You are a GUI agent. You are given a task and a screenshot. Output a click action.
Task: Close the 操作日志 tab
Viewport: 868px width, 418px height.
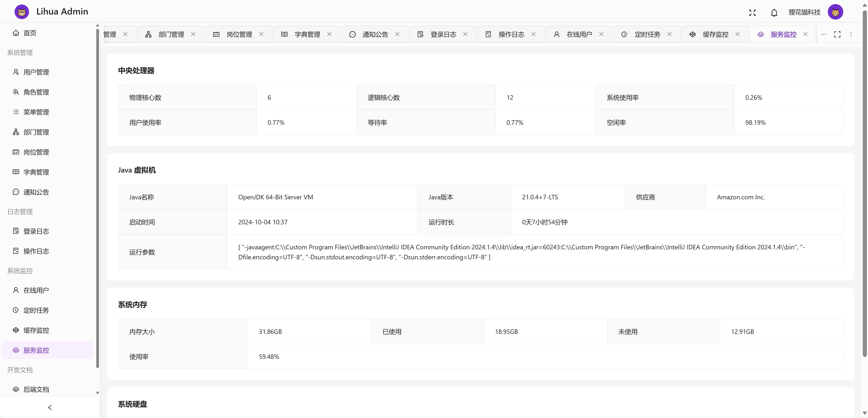[533, 34]
